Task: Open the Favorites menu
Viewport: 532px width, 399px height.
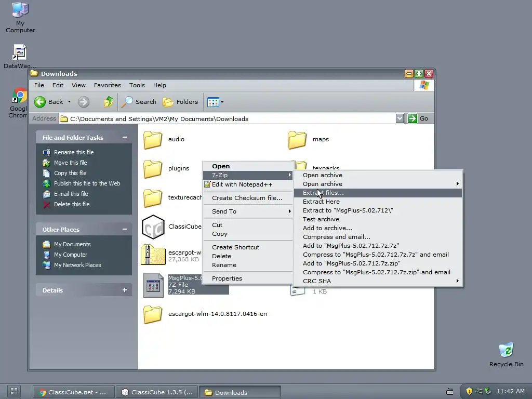Action: [x=107, y=85]
